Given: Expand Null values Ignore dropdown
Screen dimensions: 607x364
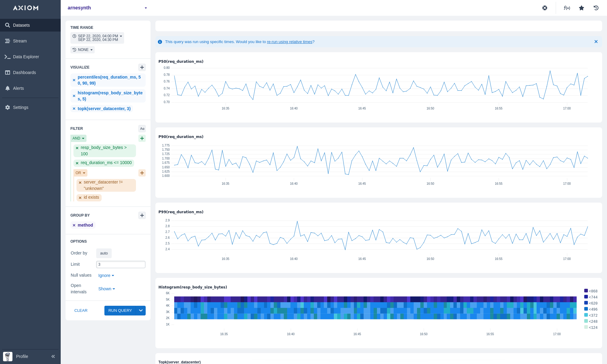Looking at the screenshot, I should [106, 275].
